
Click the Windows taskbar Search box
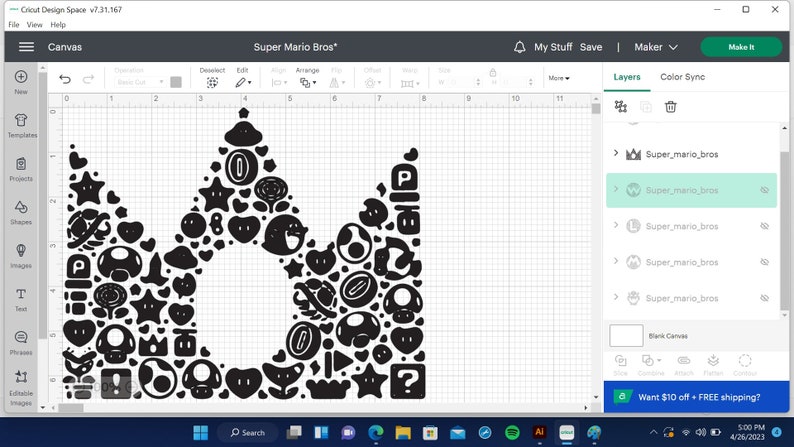coord(248,432)
